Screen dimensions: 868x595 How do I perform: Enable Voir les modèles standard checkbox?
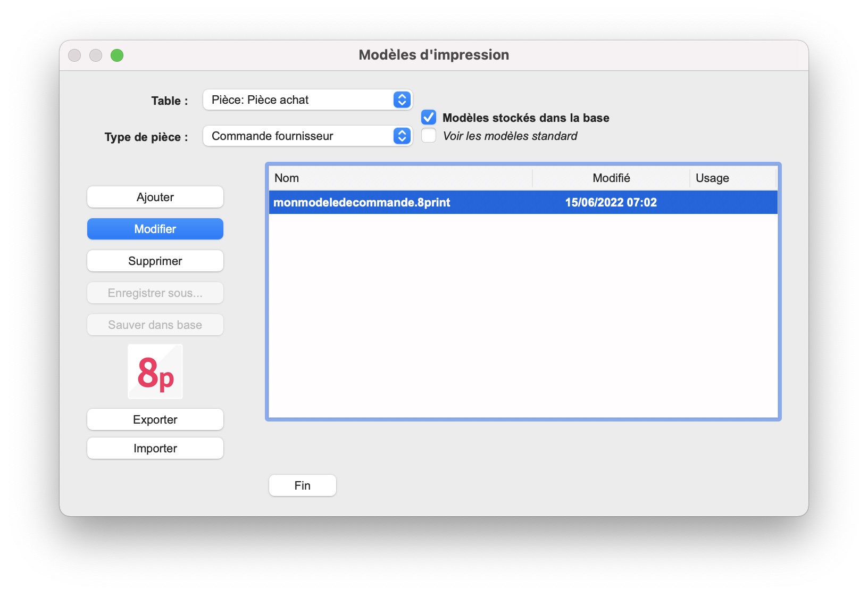tap(429, 136)
